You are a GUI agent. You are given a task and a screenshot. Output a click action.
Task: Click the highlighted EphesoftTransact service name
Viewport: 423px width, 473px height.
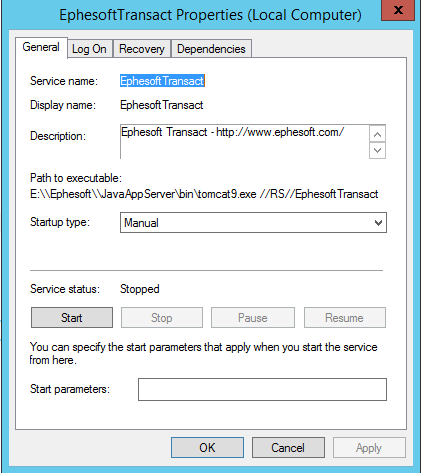click(162, 81)
